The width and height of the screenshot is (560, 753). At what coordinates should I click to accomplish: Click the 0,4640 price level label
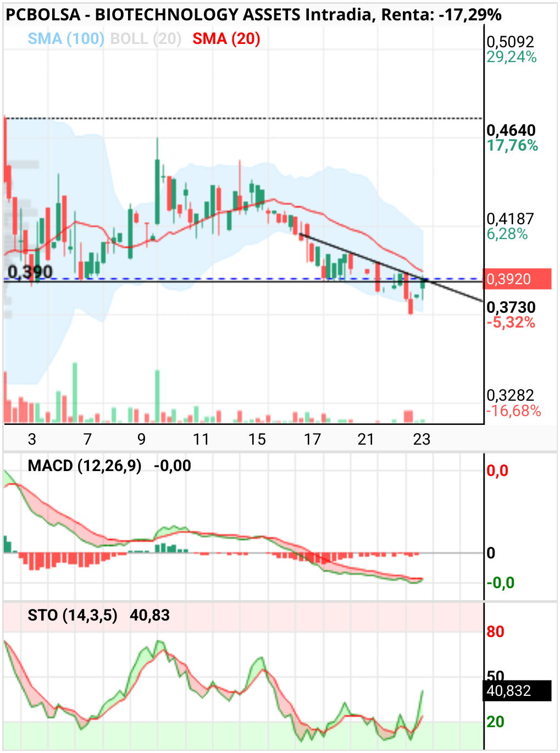click(x=511, y=130)
